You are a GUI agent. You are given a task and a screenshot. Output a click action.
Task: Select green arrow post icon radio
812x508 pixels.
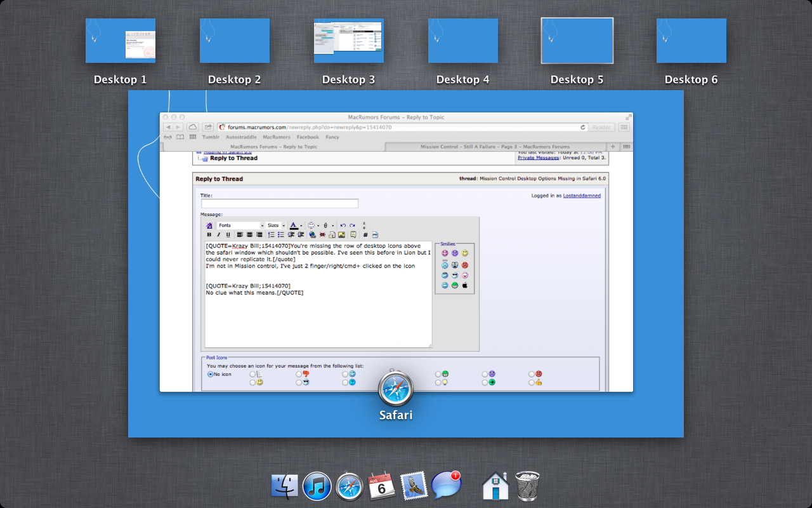485,382
